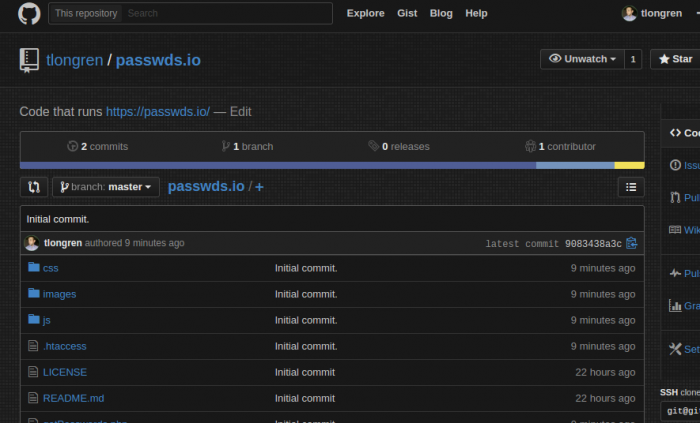Image resolution: width=700 pixels, height=423 pixels.
Task: Click the .htaccess file icon
Action: click(33, 345)
